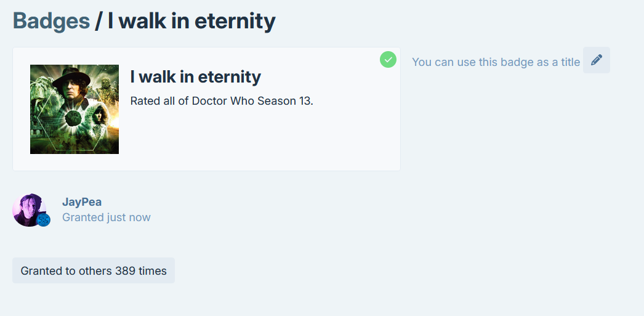Viewport: 644px width, 316px height.
Task: Click the slash separator in the breadcrumb heading
Action: coord(97,21)
